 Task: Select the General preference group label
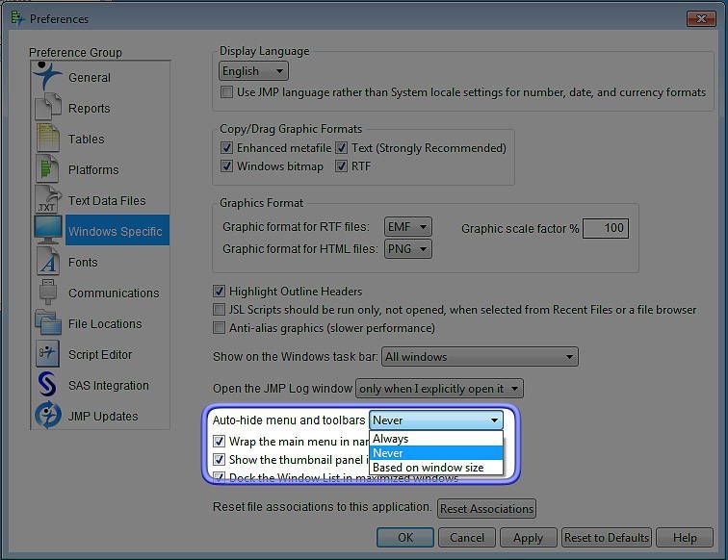(x=90, y=78)
